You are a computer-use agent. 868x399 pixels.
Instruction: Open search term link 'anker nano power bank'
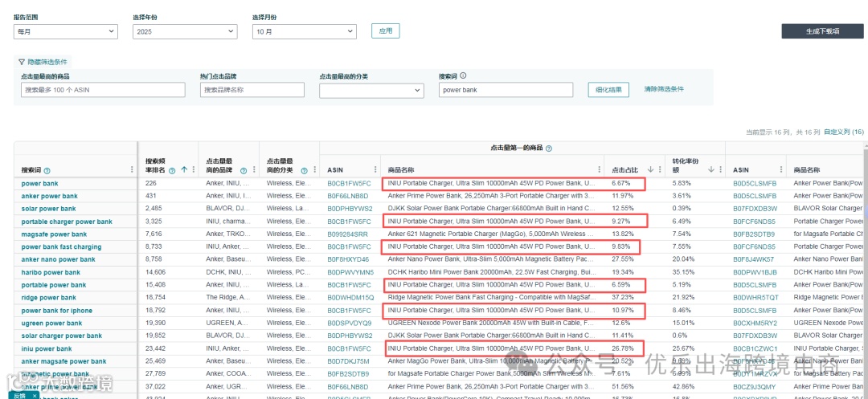pyautogui.click(x=59, y=260)
